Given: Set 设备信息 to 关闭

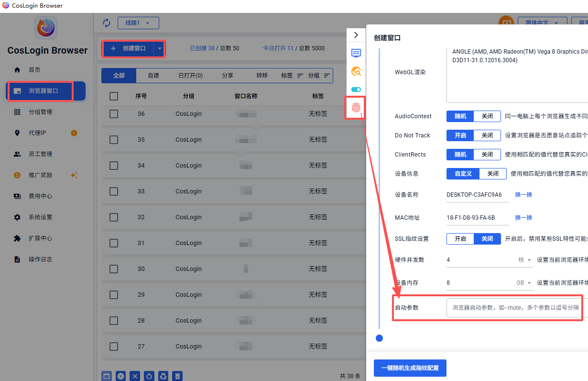Looking at the screenshot, I should tap(493, 174).
